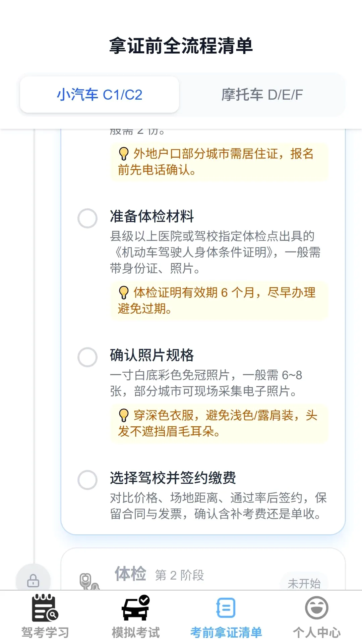Tap the 考前拿证清单 list icon
Screen dimensions: 362x644
pos(226,608)
